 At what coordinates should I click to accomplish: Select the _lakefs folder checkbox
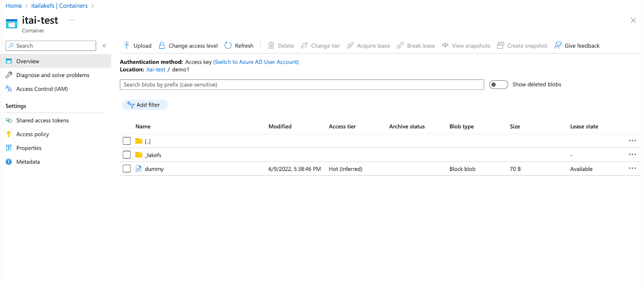point(127,155)
